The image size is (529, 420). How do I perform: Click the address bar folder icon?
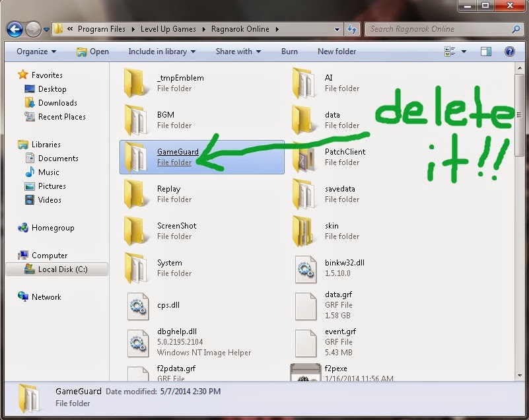(x=59, y=29)
